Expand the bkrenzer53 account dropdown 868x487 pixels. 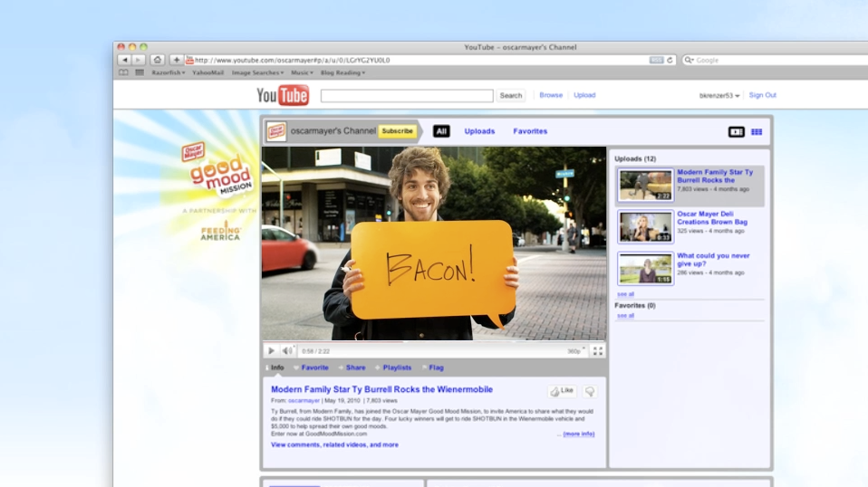tap(719, 96)
